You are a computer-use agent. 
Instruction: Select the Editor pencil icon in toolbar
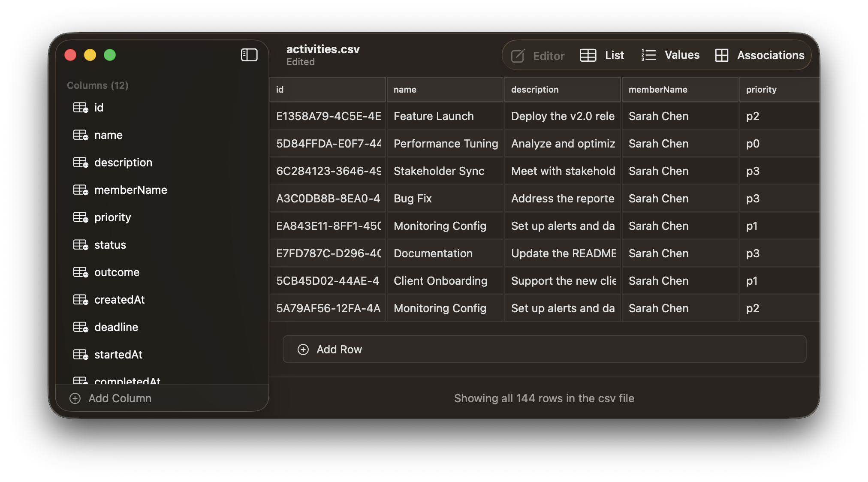518,55
